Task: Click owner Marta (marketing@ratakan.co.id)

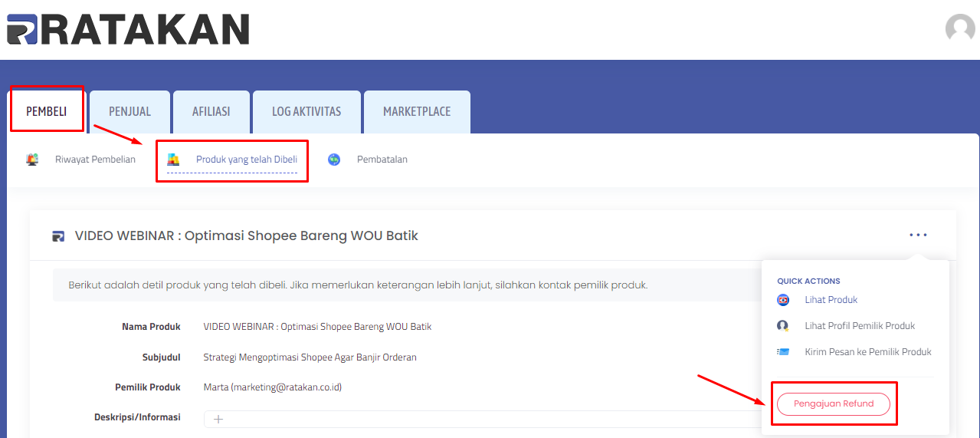Action: pos(272,387)
